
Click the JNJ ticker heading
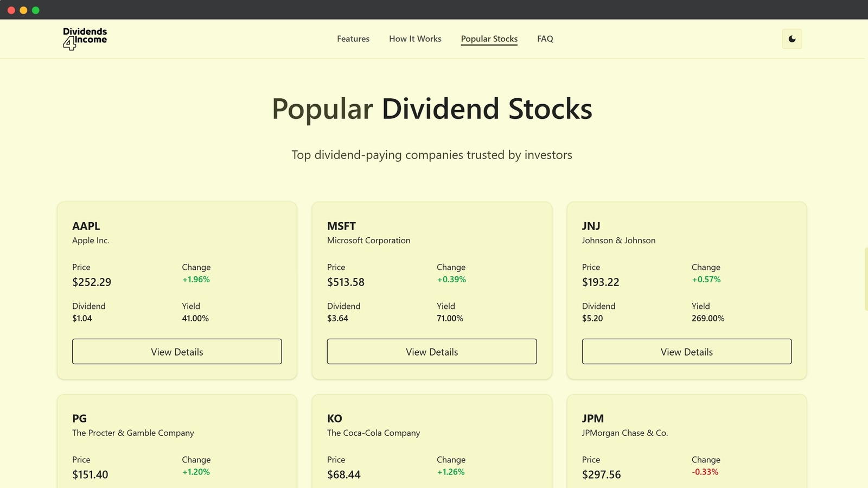[x=591, y=226]
